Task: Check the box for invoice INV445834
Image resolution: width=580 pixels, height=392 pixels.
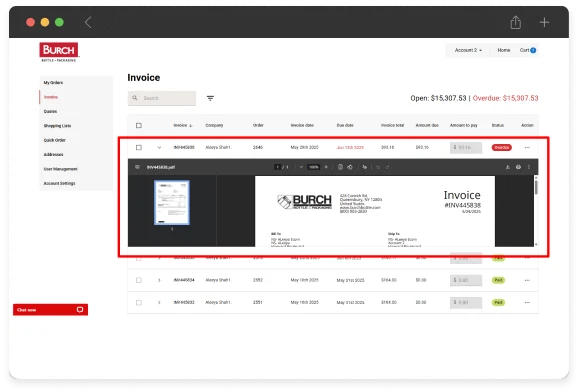Action: click(x=139, y=280)
